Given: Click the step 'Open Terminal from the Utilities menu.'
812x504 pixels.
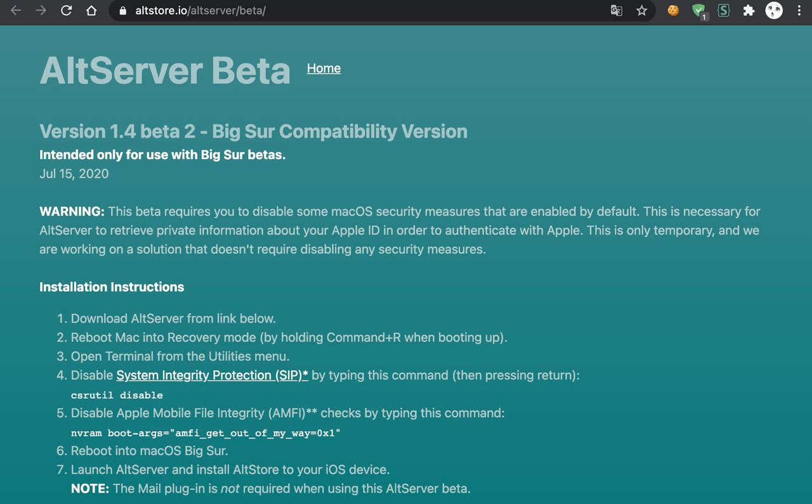Looking at the screenshot, I should click(x=180, y=356).
